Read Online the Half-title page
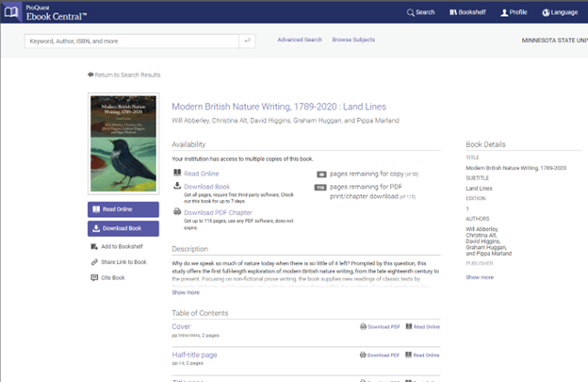Image resolution: width=588 pixels, height=382 pixels. [x=422, y=355]
